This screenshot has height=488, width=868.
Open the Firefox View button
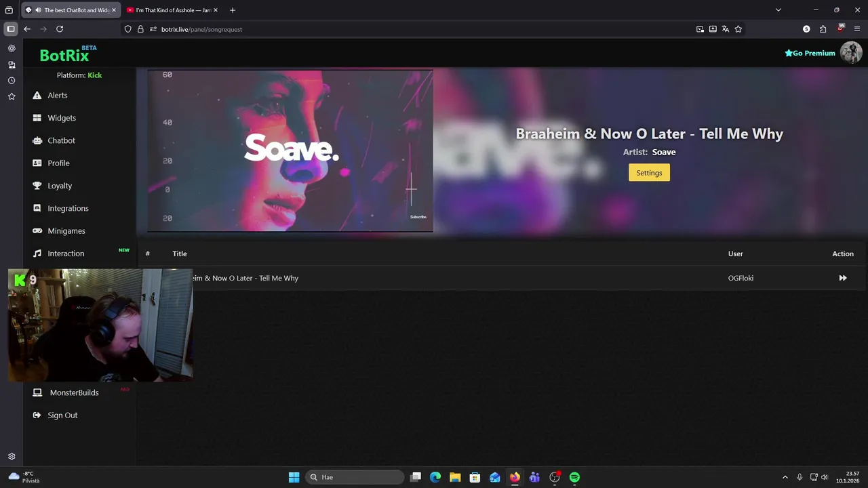pyautogui.click(x=9, y=10)
